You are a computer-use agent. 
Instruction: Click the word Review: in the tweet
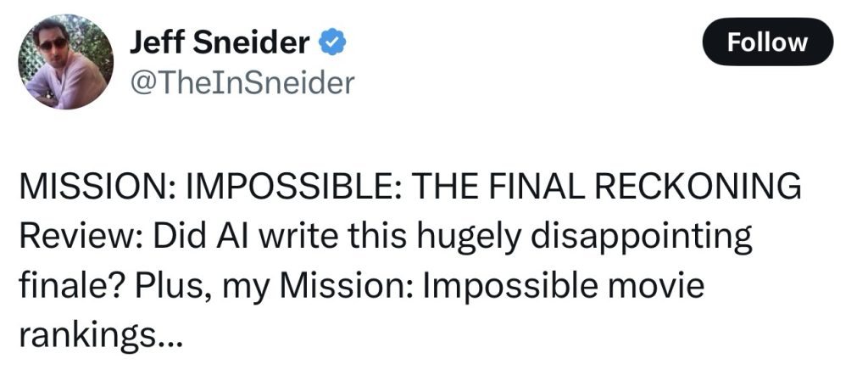coord(80,238)
